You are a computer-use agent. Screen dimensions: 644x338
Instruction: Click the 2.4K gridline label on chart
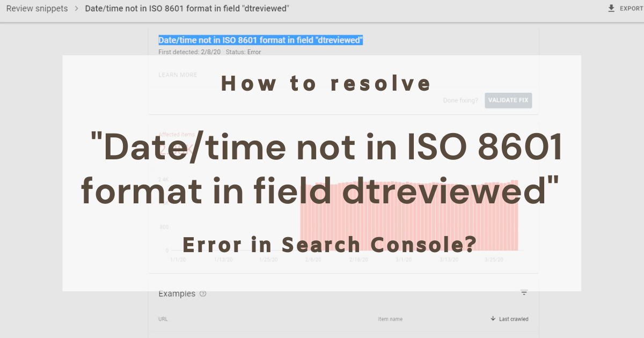point(164,179)
